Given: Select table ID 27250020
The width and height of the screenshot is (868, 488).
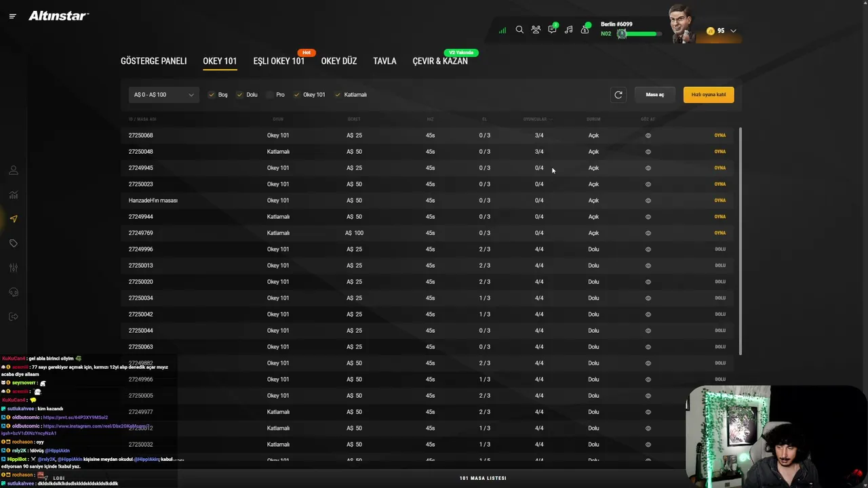Looking at the screenshot, I should tap(141, 282).
